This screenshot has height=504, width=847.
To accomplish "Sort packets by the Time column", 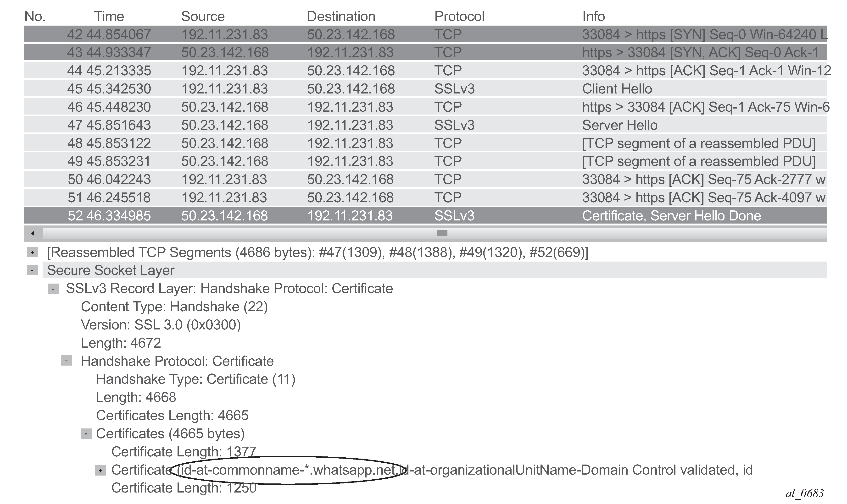I will click(109, 16).
